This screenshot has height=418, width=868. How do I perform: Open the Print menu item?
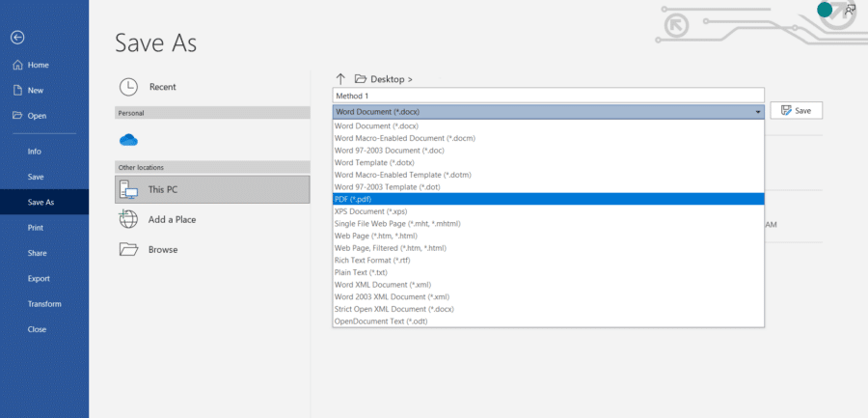coord(36,228)
